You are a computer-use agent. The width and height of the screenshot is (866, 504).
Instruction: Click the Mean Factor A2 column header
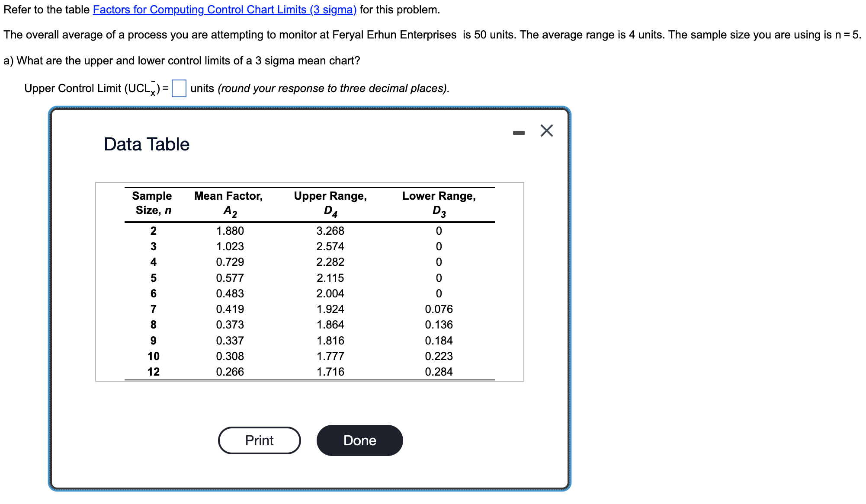pos(229,203)
